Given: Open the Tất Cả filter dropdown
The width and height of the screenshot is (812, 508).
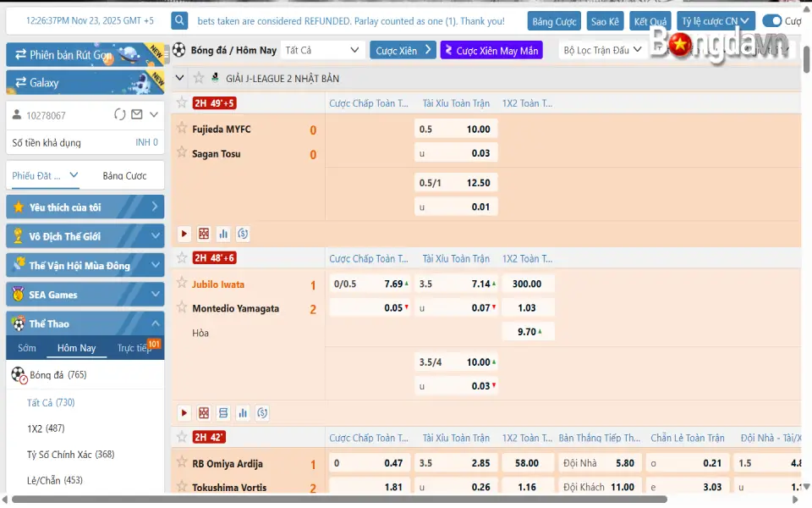Looking at the screenshot, I should (x=321, y=50).
